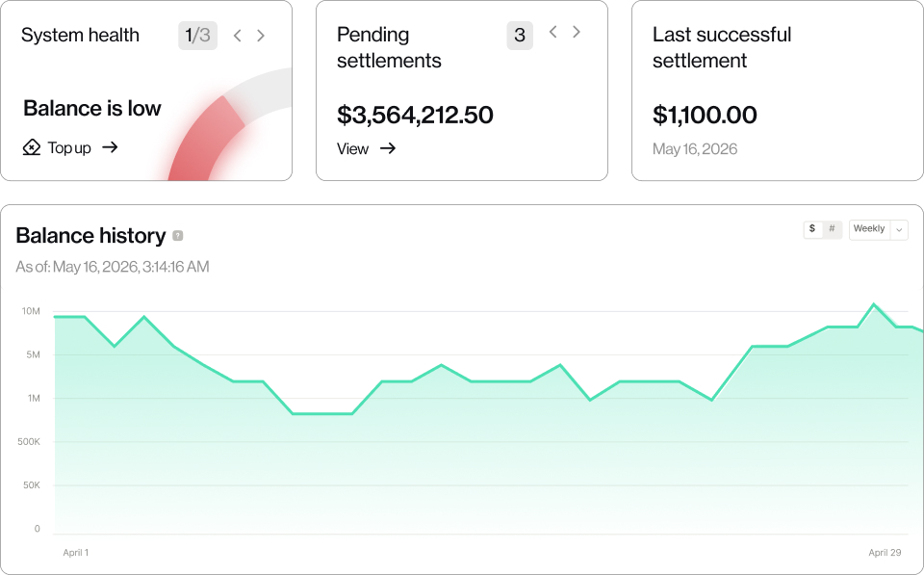This screenshot has height=575, width=924.
Task: Click the 1/3 page indicator badge
Action: pyautogui.click(x=198, y=36)
